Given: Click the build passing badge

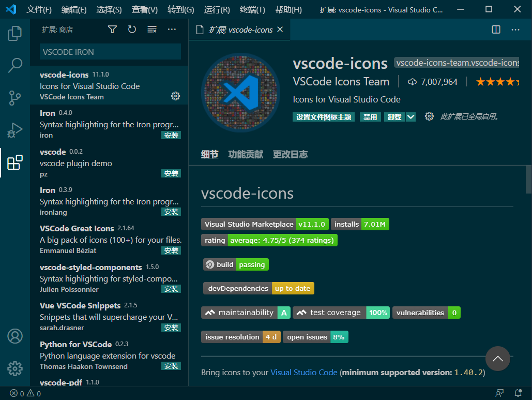Looking at the screenshot, I should (236, 264).
